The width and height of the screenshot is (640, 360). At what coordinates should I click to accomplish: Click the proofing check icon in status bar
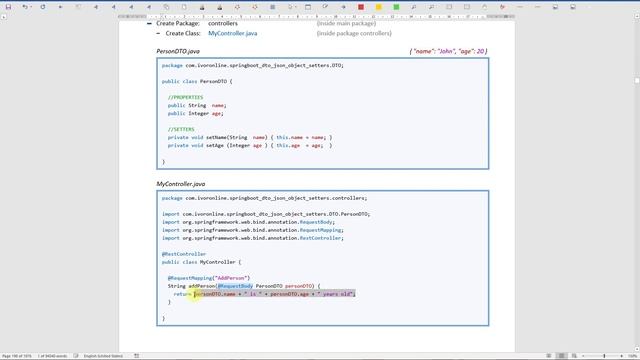coord(76,356)
